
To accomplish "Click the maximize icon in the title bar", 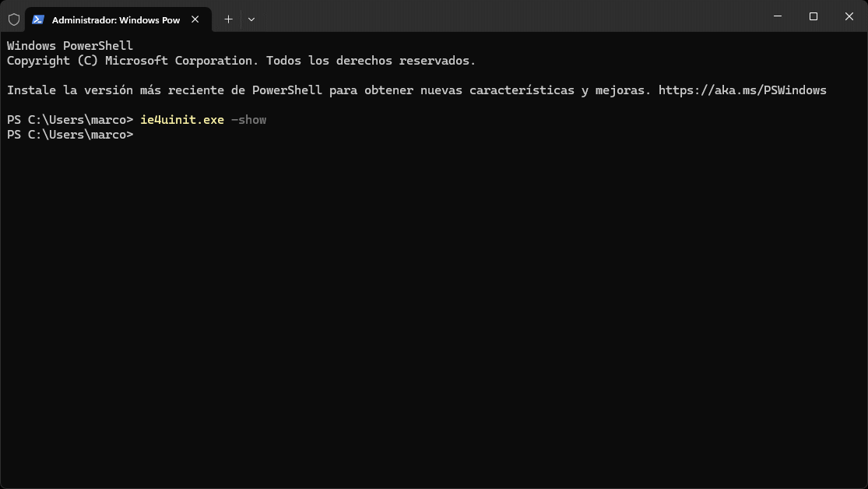I will (x=812, y=16).
